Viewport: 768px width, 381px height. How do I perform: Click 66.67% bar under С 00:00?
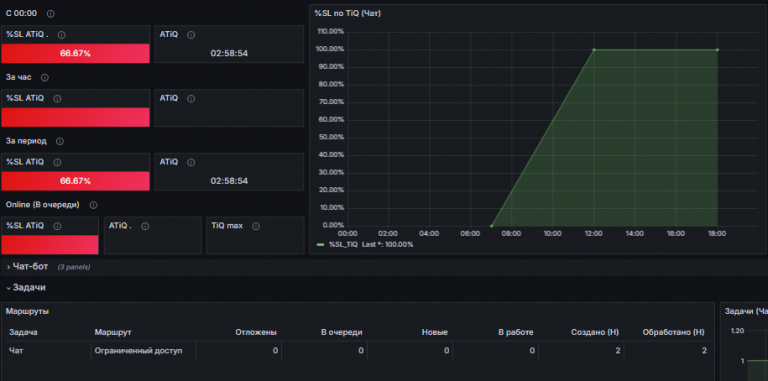tap(75, 53)
